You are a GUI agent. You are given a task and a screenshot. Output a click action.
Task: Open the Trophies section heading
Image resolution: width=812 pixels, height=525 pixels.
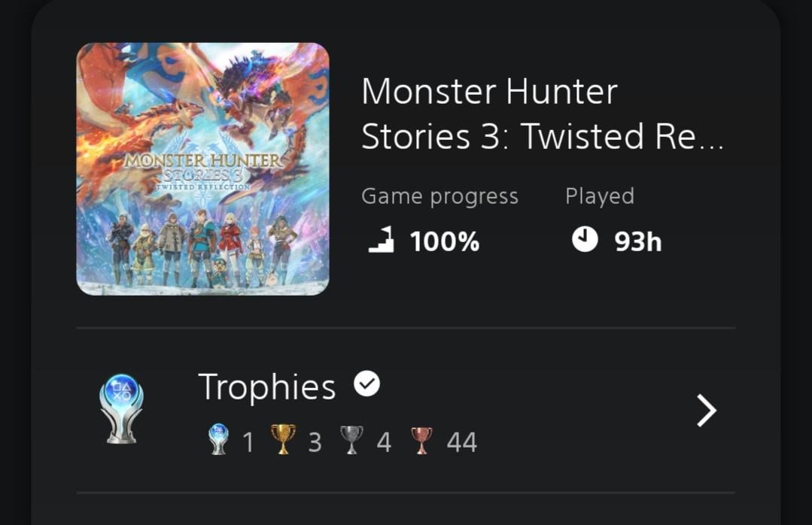[x=267, y=387]
